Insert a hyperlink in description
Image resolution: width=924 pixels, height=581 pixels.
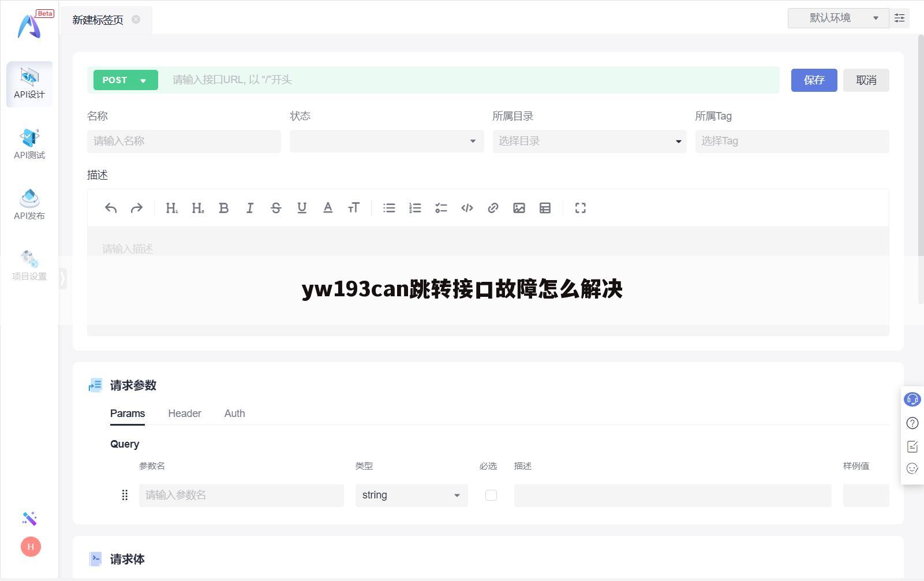click(493, 208)
